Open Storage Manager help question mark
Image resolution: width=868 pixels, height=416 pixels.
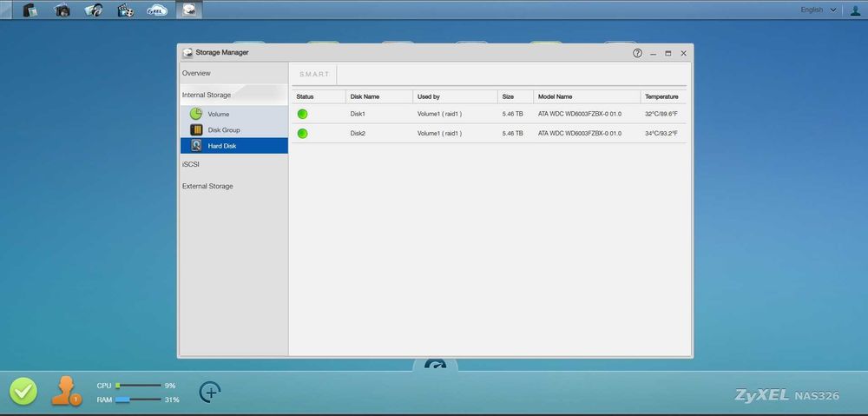(x=637, y=53)
